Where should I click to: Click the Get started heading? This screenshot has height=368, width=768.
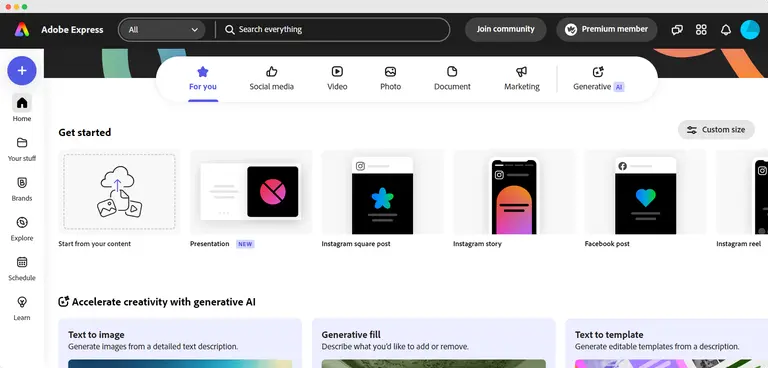(x=85, y=132)
